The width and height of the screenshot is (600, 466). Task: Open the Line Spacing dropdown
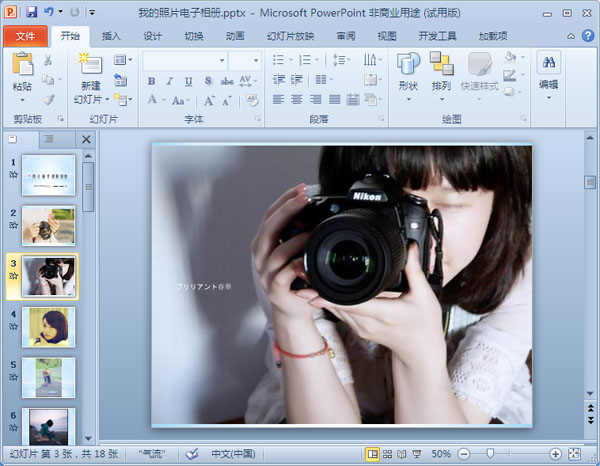pyautogui.click(x=341, y=60)
